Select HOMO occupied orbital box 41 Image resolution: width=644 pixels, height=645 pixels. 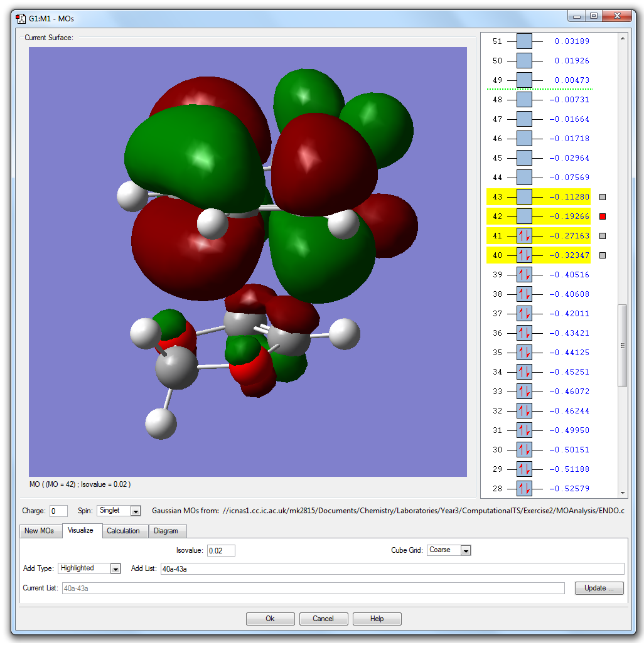[524, 236]
